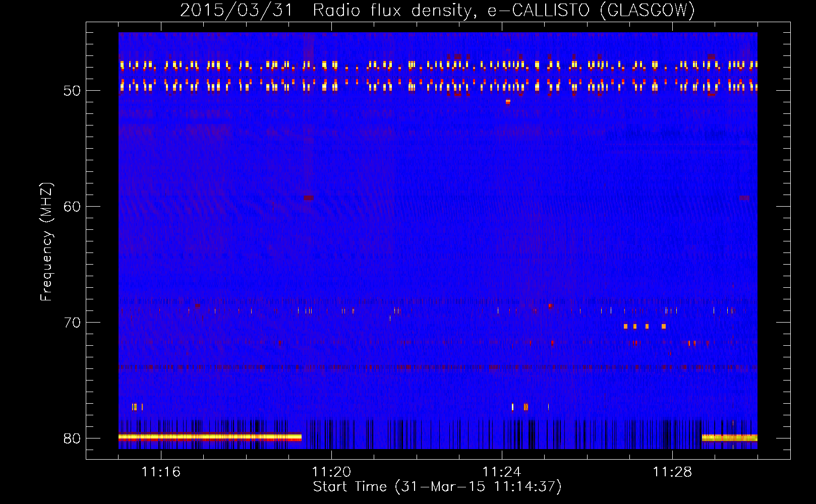Click the 50 frequency tick label
The width and height of the screenshot is (816, 504).
72,91
